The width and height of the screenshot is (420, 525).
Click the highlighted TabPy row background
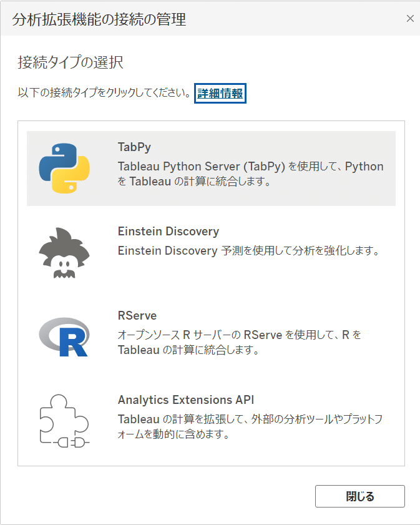211,169
